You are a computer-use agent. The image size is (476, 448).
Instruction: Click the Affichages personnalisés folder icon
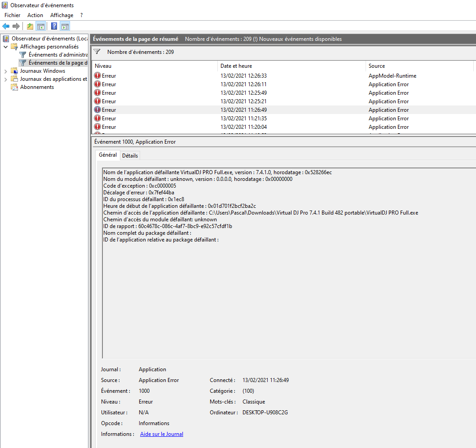point(14,46)
